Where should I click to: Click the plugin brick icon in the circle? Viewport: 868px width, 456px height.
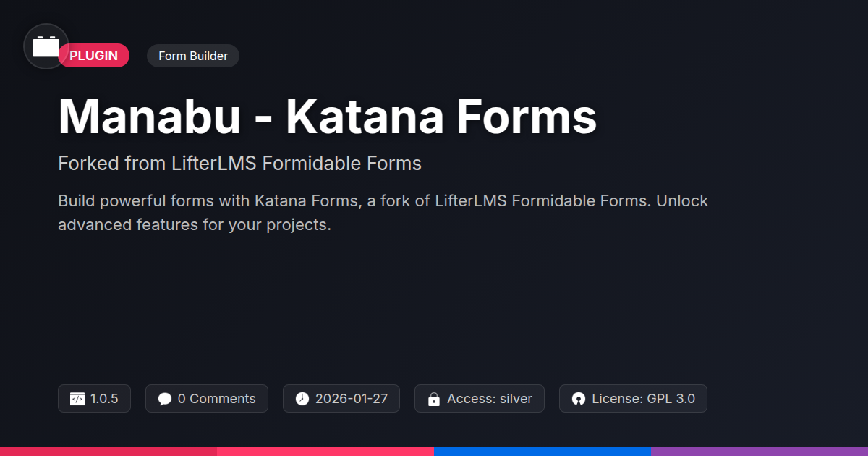pos(46,46)
